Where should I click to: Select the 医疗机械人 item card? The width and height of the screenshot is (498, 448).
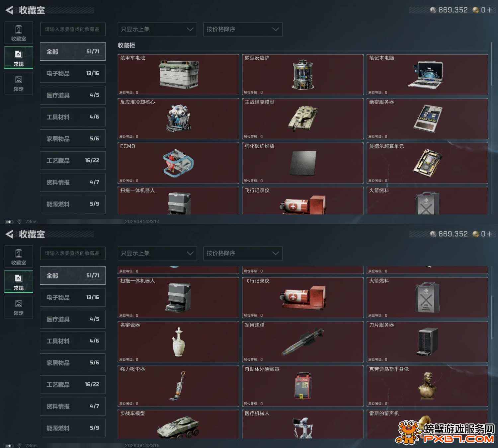303,424
